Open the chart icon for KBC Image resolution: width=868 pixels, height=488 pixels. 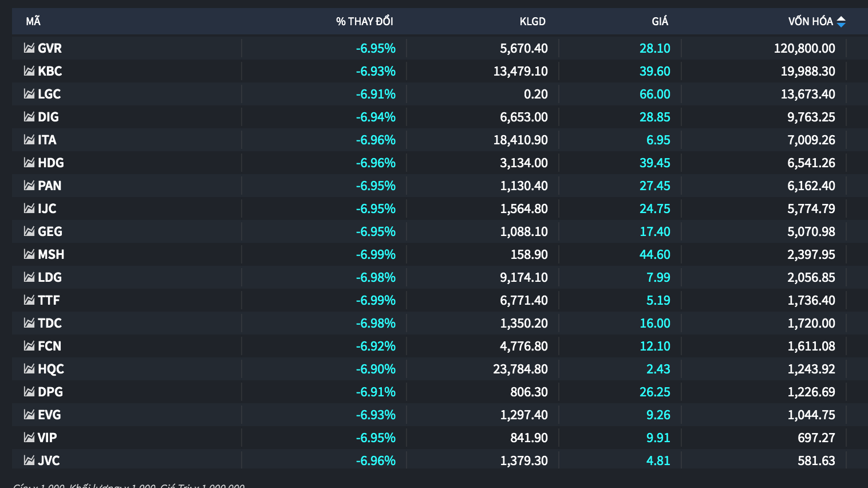[x=29, y=71]
